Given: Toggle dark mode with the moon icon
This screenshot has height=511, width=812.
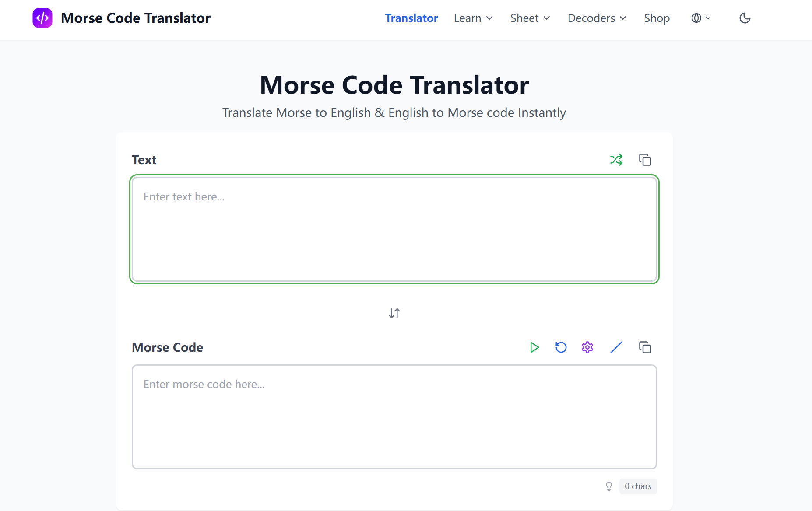Looking at the screenshot, I should pyautogui.click(x=745, y=18).
